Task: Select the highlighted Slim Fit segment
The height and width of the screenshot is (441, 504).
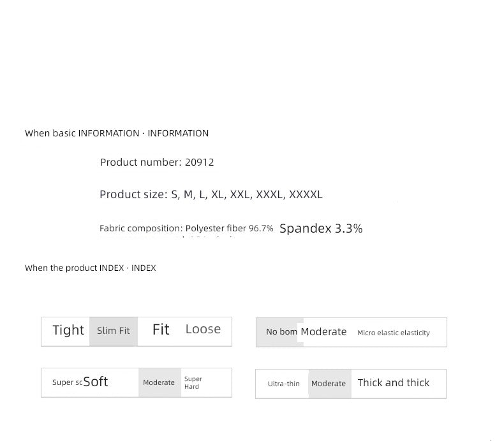Action: pos(114,331)
